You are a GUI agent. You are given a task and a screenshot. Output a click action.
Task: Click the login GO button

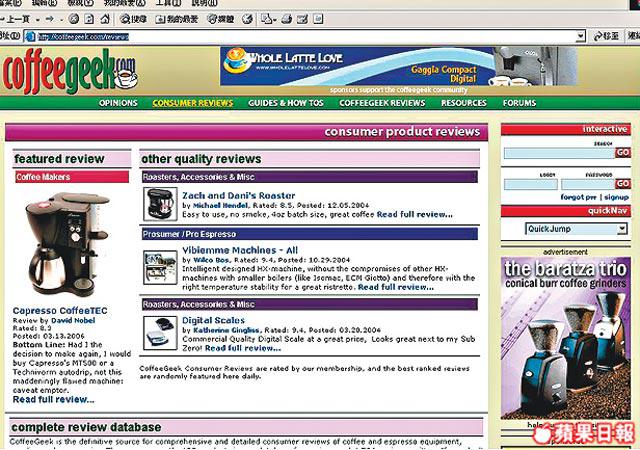[622, 184]
